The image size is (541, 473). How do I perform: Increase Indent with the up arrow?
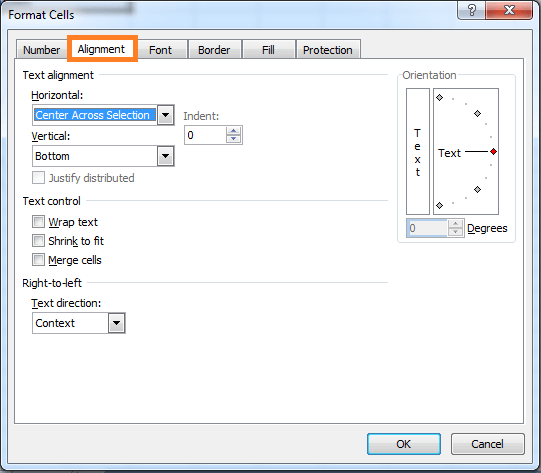click(233, 131)
